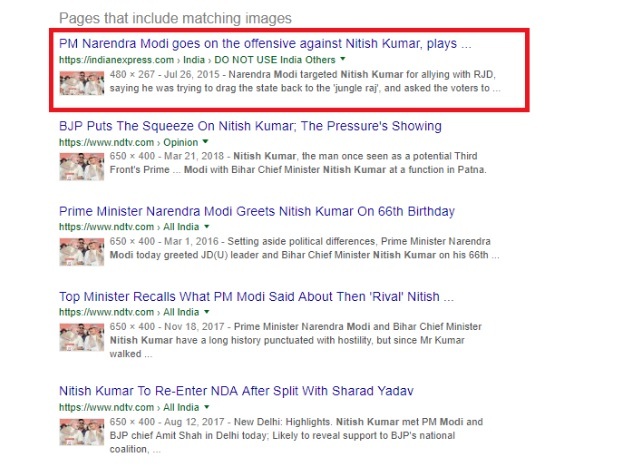640x470 pixels.
Task: Click the ndtv.com › Opinion URL breadcrumb
Action: point(129,142)
